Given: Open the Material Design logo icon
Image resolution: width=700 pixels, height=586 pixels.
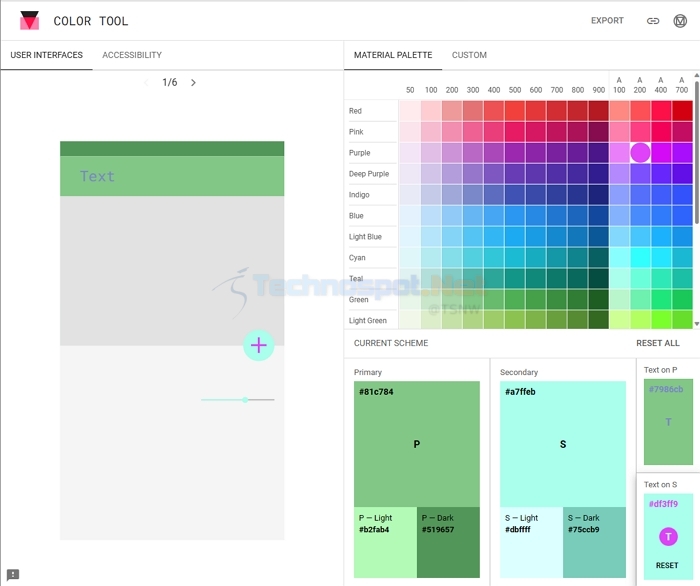Looking at the screenshot, I should coord(680,21).
